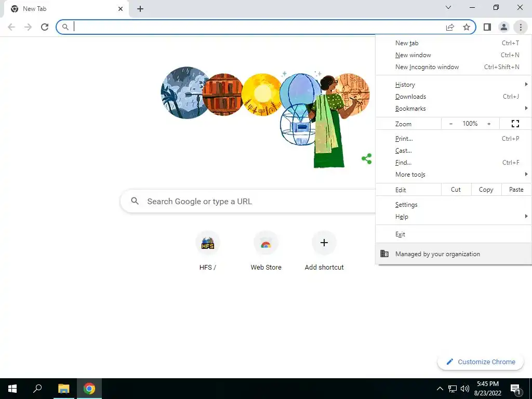This screenshot has height=399, width=532.
Task: Click the network tray icon
Action: pyautogui.click(x=453, y=389)
